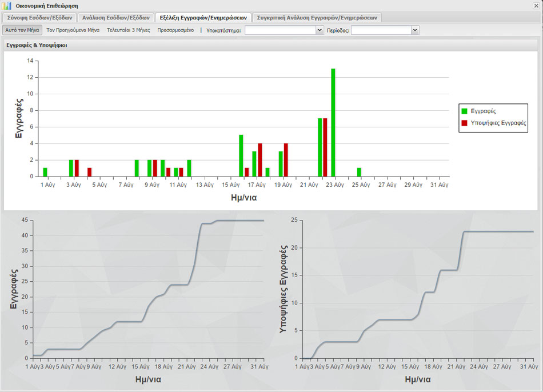Switch to Ανάλυση Εσόδων/Εξόδων tab
543x392 pixels.
tap(115, 18)
